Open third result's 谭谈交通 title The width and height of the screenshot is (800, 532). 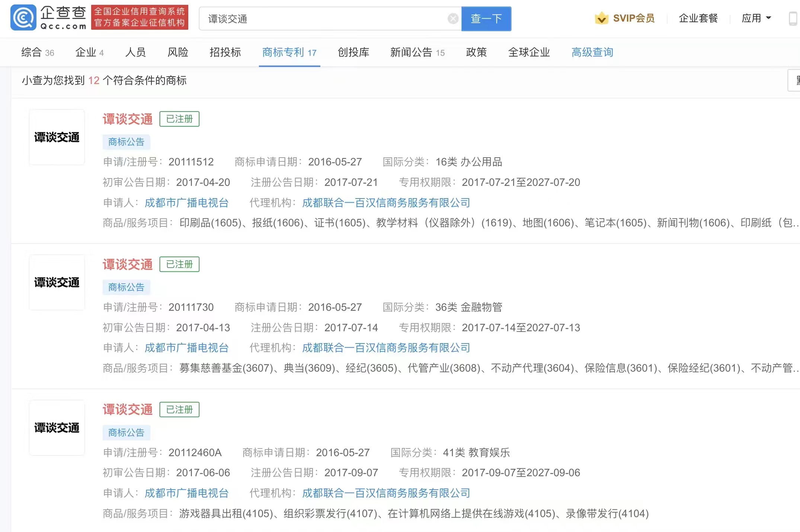click(128, 410)
